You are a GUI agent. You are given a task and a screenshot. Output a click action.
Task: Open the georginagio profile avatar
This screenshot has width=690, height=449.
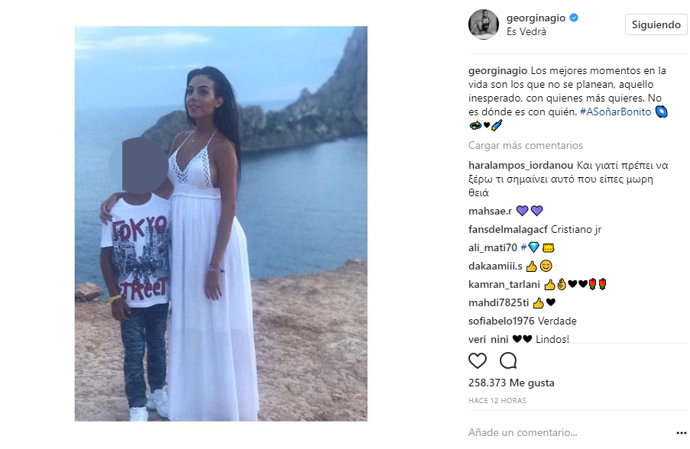(483, 25)
